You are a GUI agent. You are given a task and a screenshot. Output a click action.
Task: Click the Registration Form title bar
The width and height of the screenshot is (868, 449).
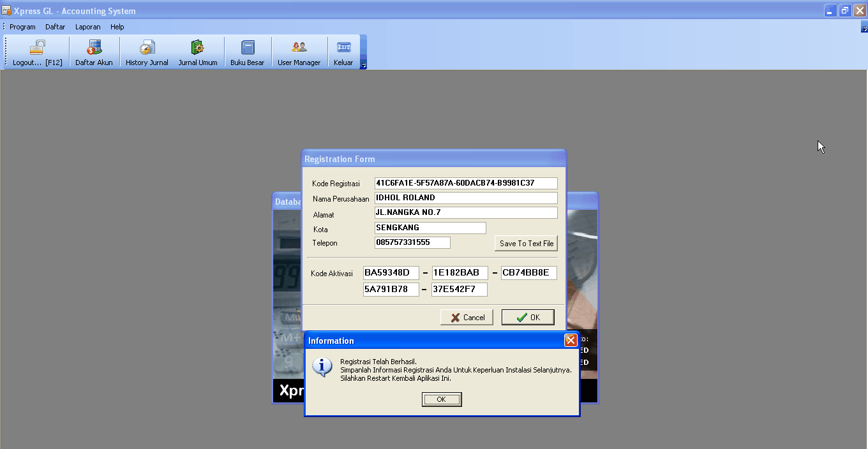tap(434, 159)
